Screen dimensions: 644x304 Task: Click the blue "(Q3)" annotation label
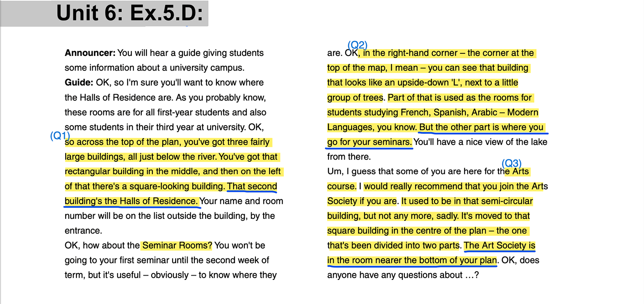coord(512,163)
